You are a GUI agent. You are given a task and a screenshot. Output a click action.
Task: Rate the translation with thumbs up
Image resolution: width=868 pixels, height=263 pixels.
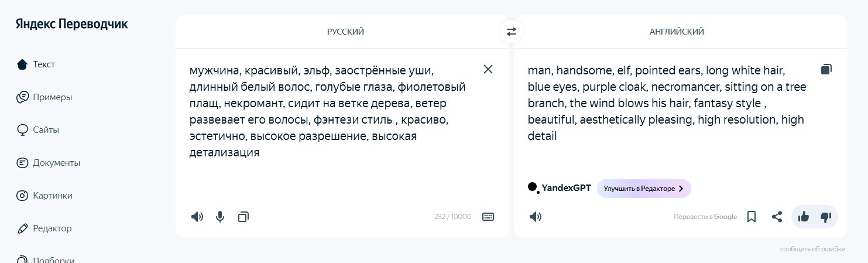click(x=804, y=217)
